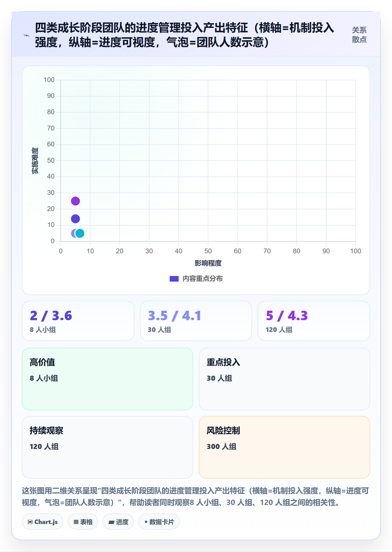
Task: Select the light lavender bubble behind the cyan one
Action: [x=73, y=233]
